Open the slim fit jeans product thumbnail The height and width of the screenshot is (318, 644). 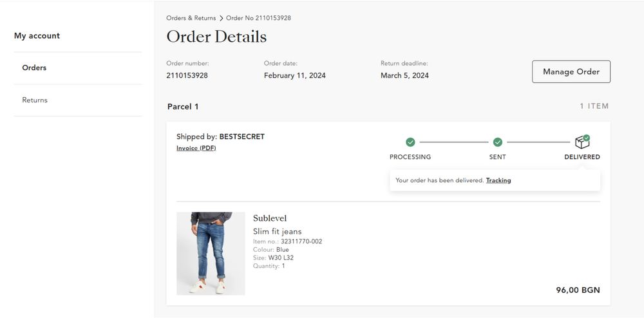[x=211, y=253]
